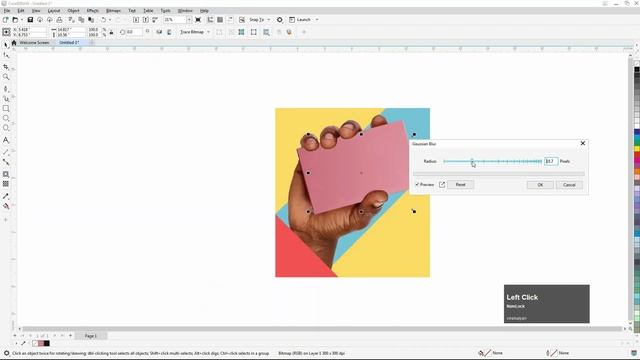Select the Color Eyedropper tool
Viewport: 640px width, 360px height.
[x=6, y=196]
